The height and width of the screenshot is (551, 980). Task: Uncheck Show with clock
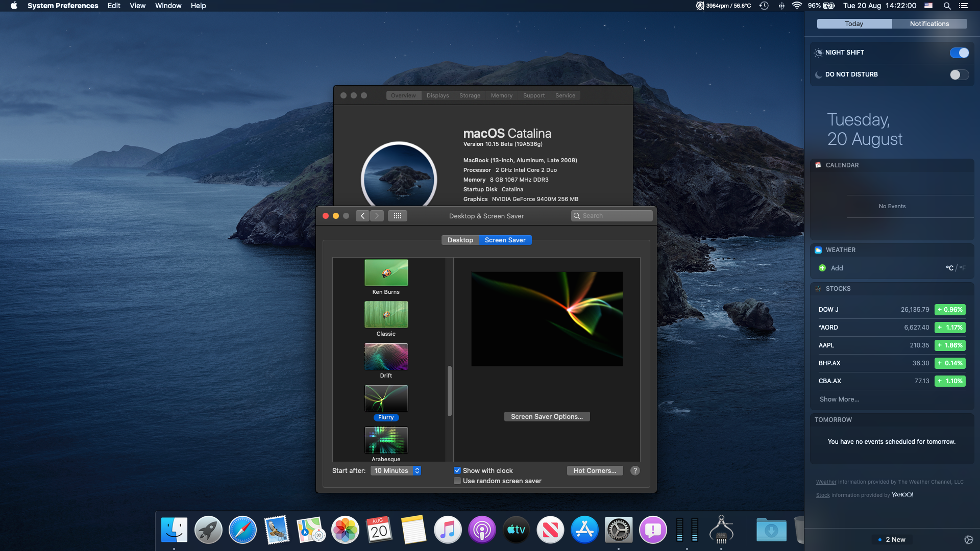click(457, 470)
